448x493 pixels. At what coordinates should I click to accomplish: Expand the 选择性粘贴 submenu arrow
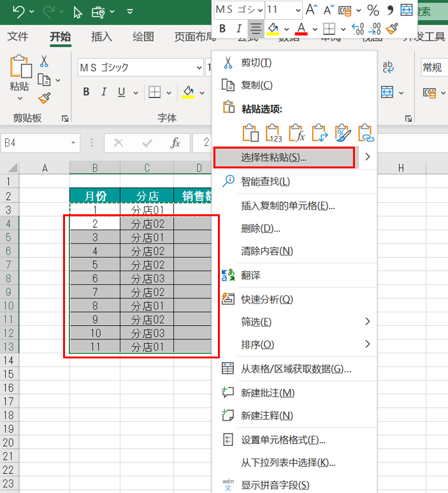tap(367, 157)
